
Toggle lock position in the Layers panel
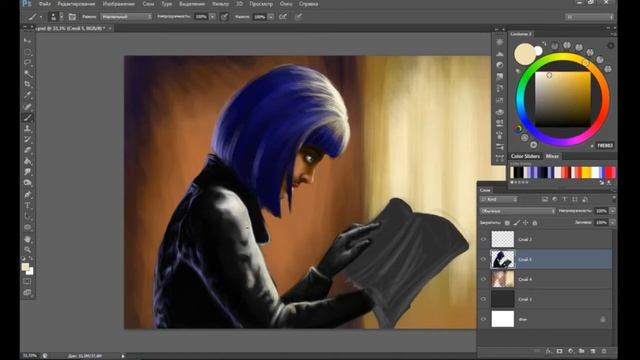(526, 223)
